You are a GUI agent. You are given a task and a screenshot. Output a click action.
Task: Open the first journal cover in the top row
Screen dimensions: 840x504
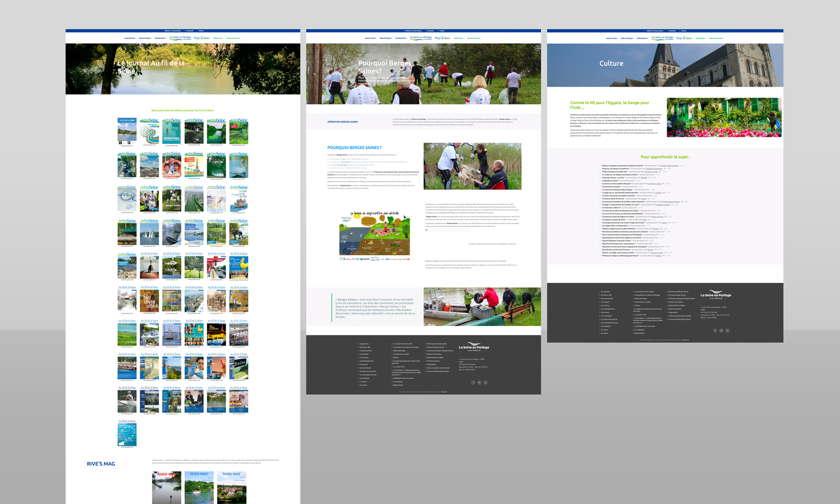pos(127,131)
